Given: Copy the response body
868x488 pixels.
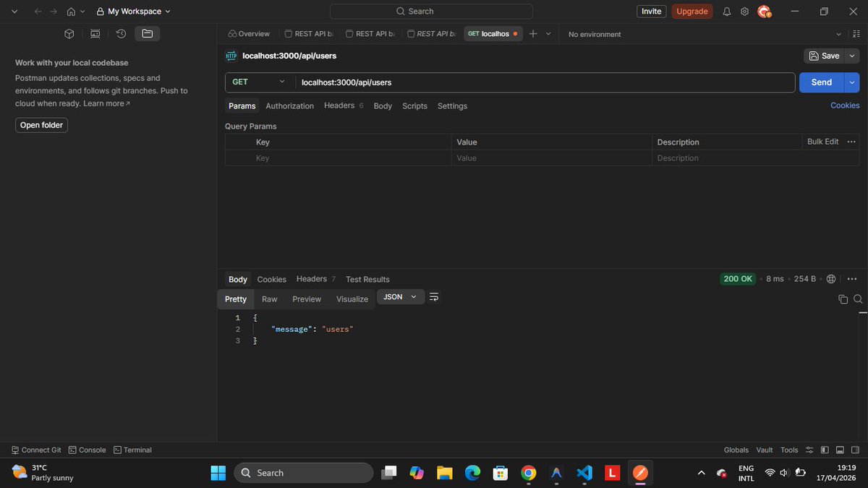Looking at the screenshot, I should pos(843,299).
